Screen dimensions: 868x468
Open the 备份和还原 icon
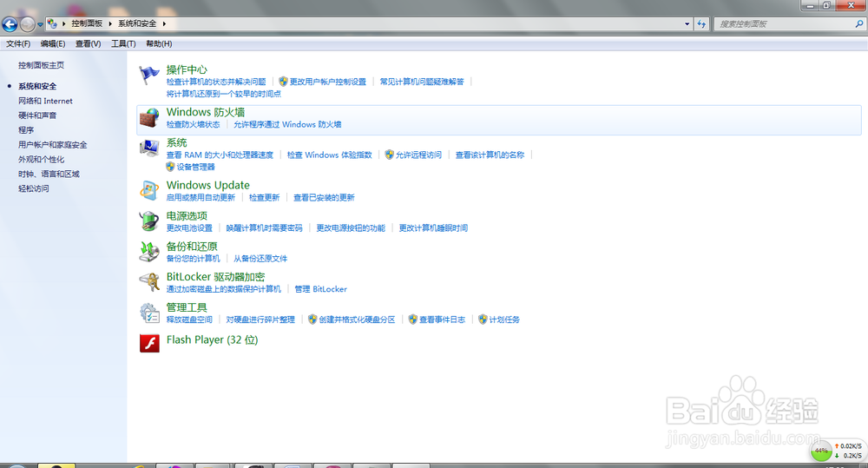tap(149, 252)
